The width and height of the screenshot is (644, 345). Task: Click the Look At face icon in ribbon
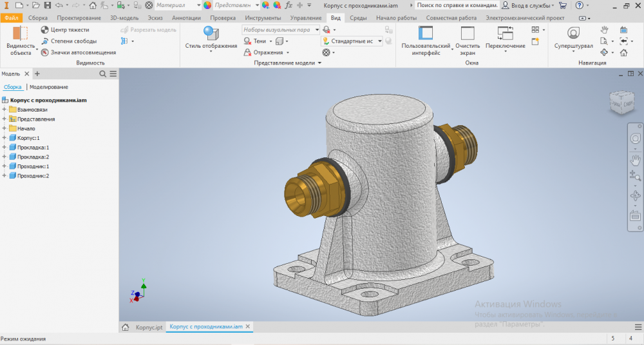point(623,30)
